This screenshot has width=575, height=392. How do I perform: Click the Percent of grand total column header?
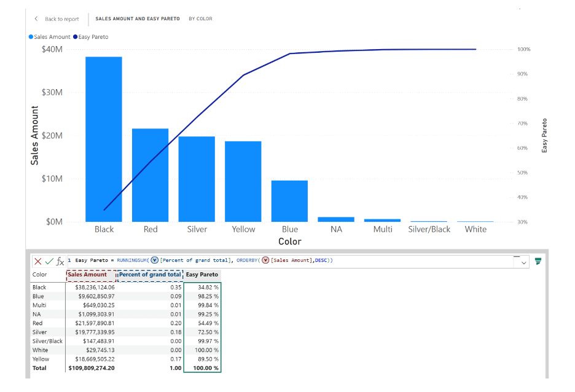point(150,275)
